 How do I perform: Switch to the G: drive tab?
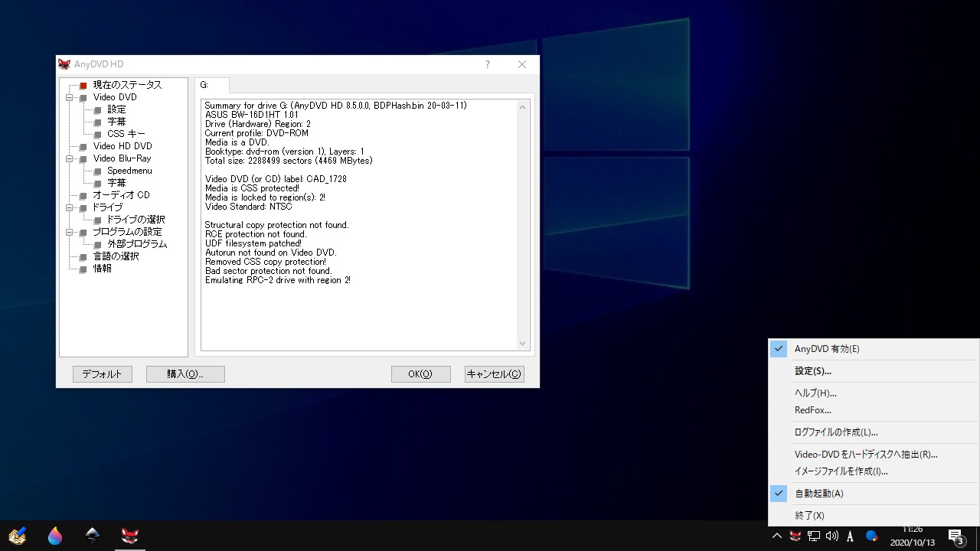[211, 85]
